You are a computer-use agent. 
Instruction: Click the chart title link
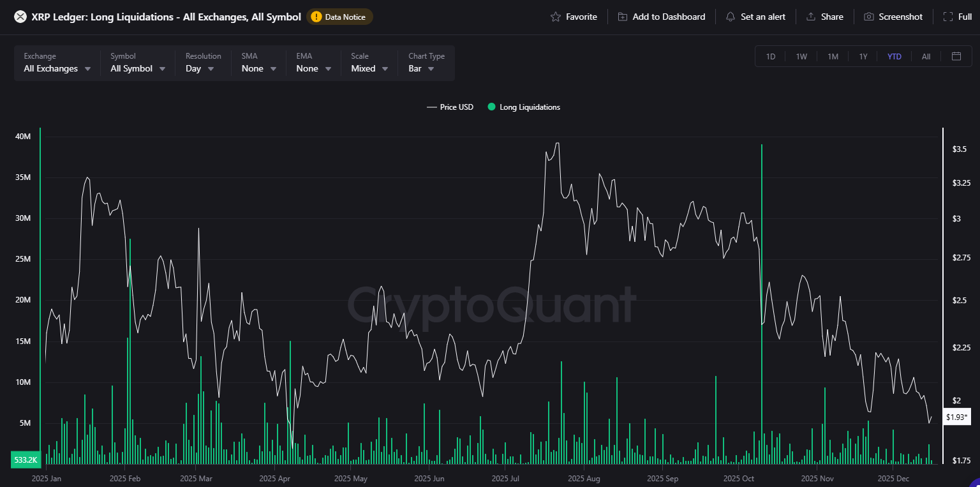click(165, 17)
